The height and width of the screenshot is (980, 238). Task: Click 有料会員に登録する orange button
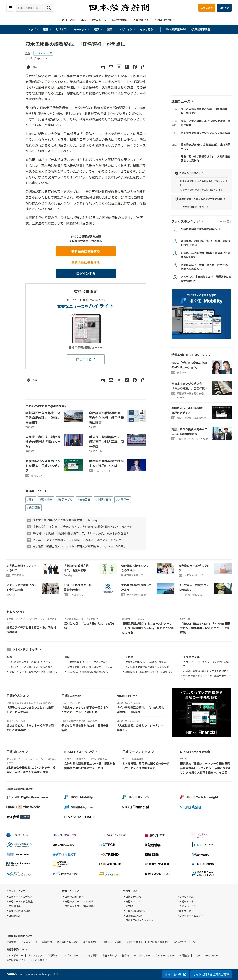point(85,251)
